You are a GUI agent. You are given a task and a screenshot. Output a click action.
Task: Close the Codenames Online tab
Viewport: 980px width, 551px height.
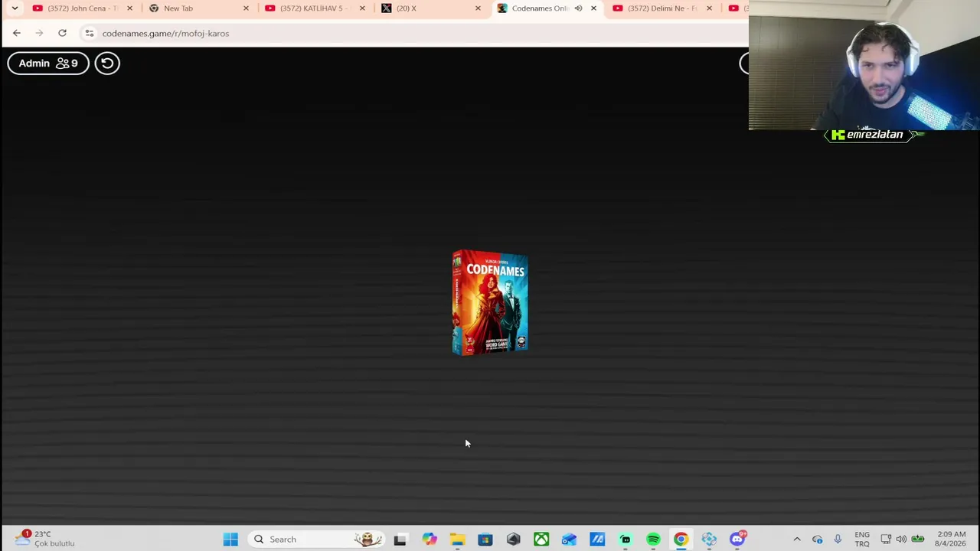point(593,8)
